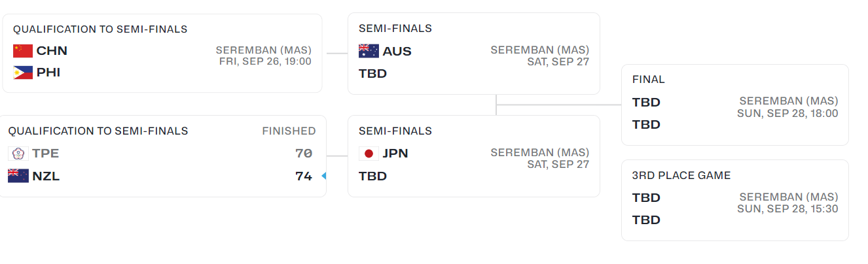This screenshot has width=868, height=264.
Task: Select the TPE team name
Action: click(46, 154)
